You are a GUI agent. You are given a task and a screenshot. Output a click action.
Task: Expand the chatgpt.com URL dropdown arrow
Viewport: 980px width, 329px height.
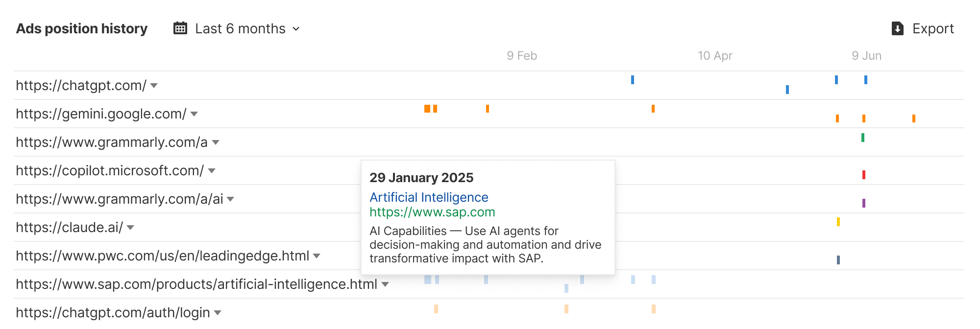pos(154,86)
